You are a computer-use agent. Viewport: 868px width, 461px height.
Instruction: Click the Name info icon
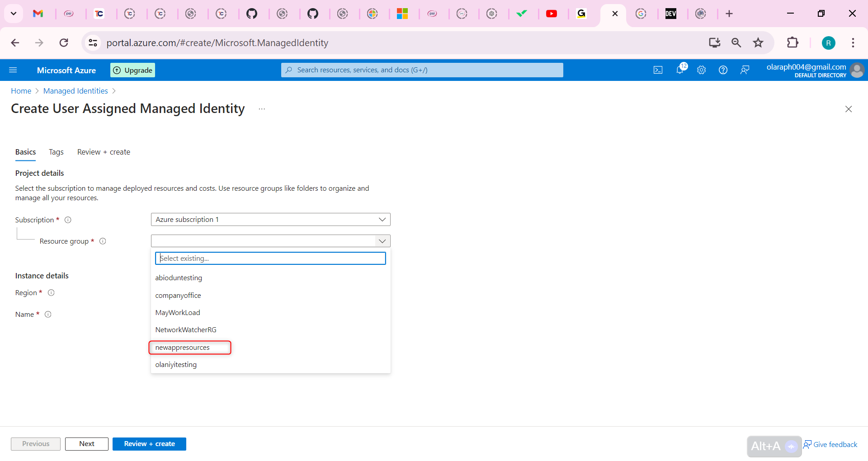48,315
